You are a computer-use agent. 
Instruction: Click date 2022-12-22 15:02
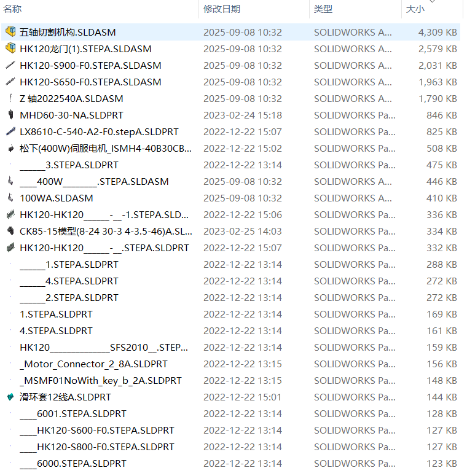pyautogui.click(x=243, y=148)
